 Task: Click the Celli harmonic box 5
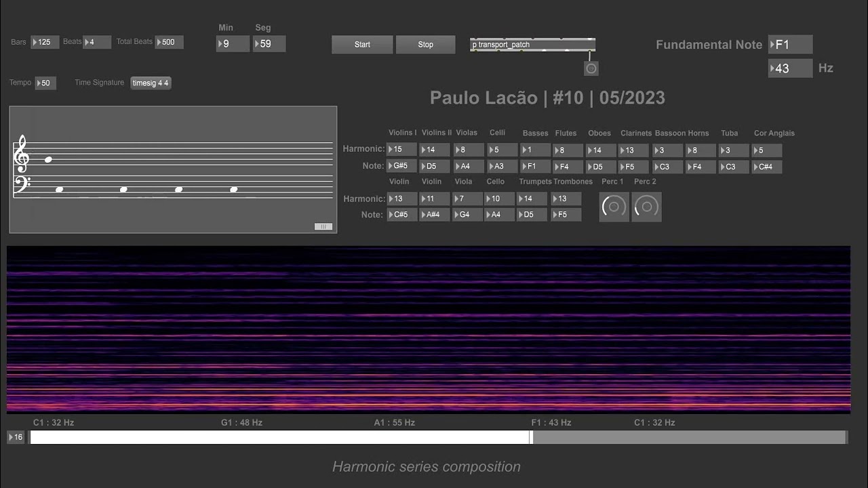coord(501,150)
